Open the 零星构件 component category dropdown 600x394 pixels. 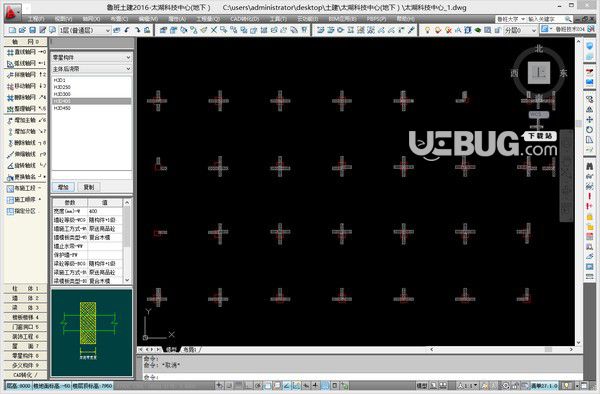pos(91,57)
